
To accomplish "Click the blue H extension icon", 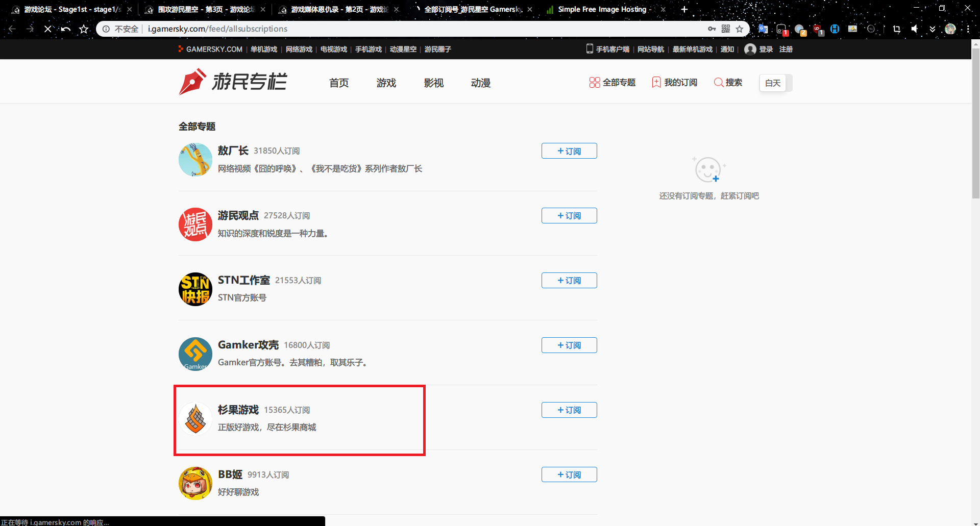I will coord(835,29).
